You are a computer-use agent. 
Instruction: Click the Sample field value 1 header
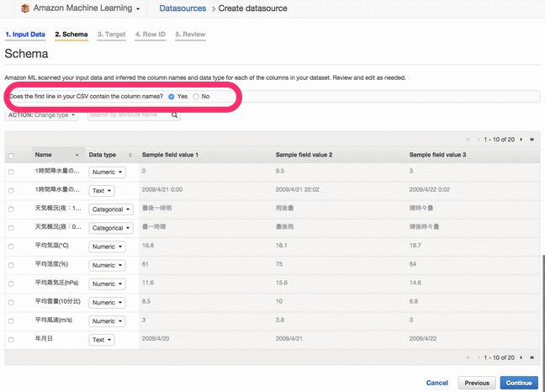170,155
